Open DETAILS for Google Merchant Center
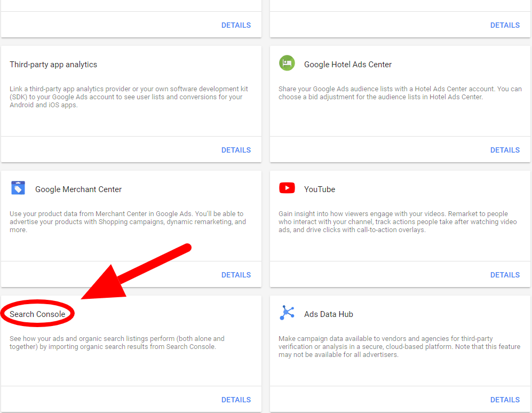Screen dimensions: 532x413 click(x=236, y=274)
